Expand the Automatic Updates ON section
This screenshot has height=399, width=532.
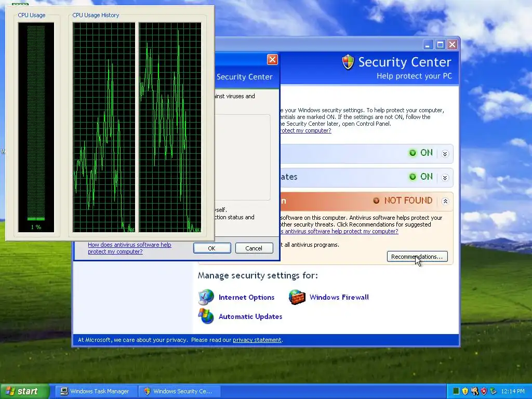pyautogui.click(x=445, y=178)
